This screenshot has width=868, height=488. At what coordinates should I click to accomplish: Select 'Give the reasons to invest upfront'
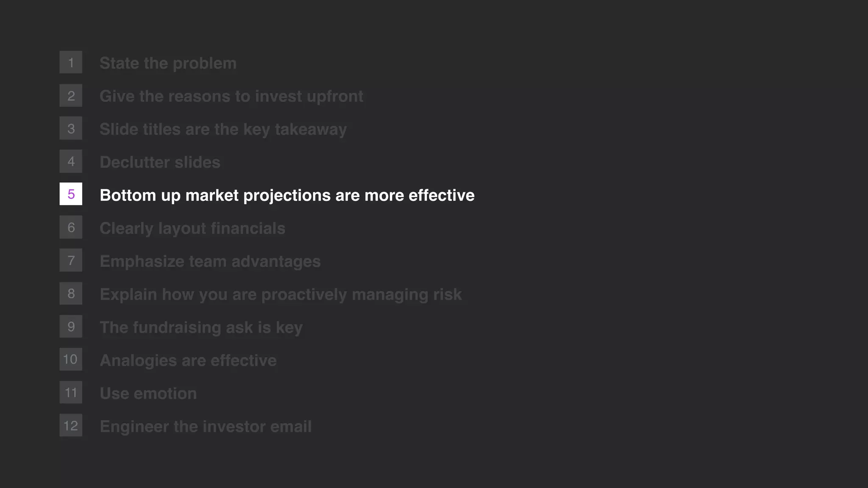point(231,96)
